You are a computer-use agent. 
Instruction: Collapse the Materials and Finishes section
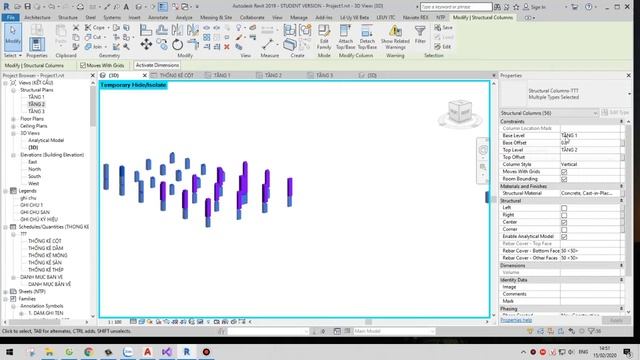click(621, 186)
